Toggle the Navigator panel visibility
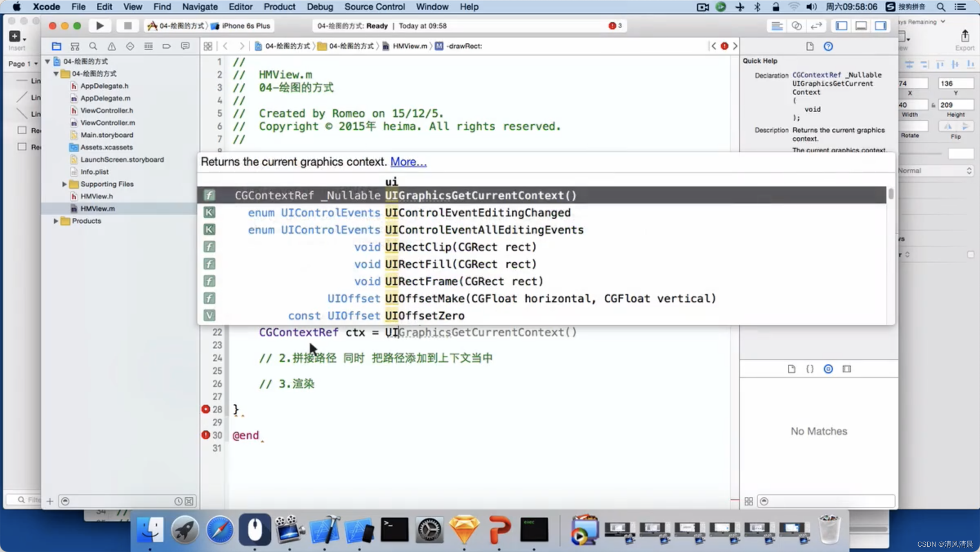Screen dimensions: 980x552 pyautogui.click(x=841, y=26)
